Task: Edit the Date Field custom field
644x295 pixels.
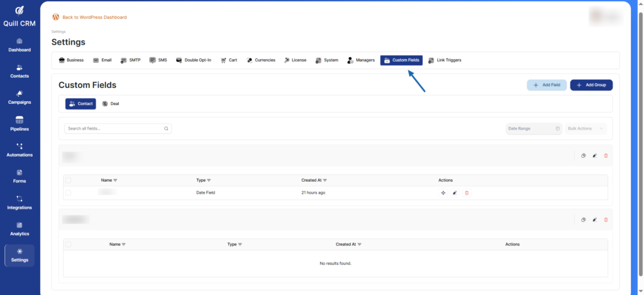Action: [455, 192]
